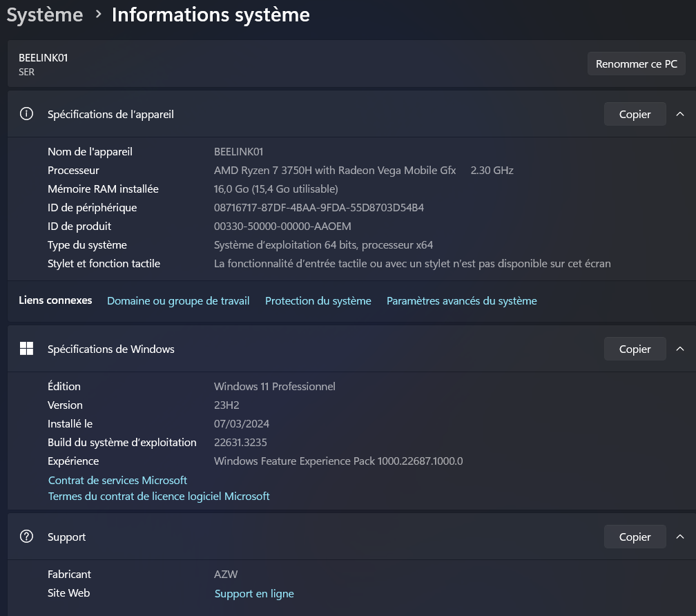Click the BEELINK01 PC name at top
This screenshot has height=616, width=696.
coord(43,58)
